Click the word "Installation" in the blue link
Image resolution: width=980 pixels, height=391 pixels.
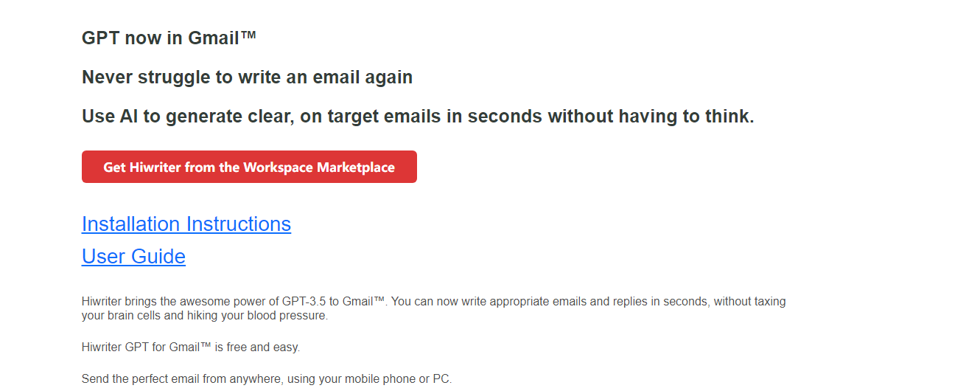coord(131,224)
